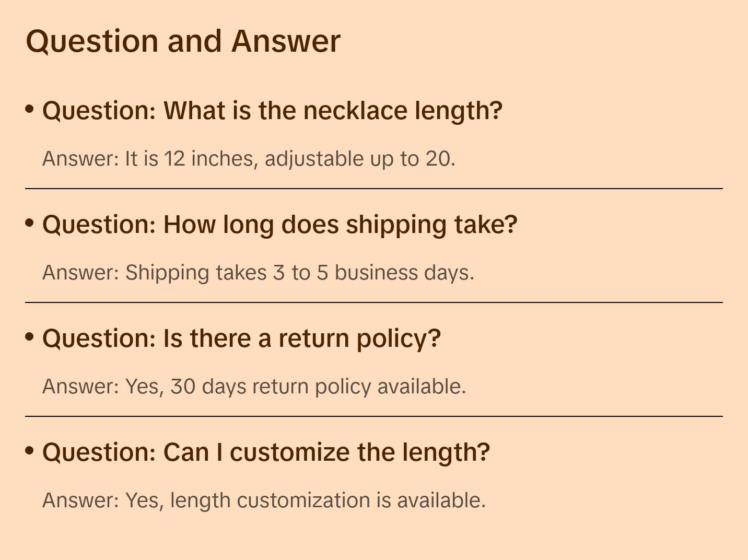Select "Can I customize the length?" question
Viewport: 748px width, 560px height.
pyautogui.click(x=266, y=452)
